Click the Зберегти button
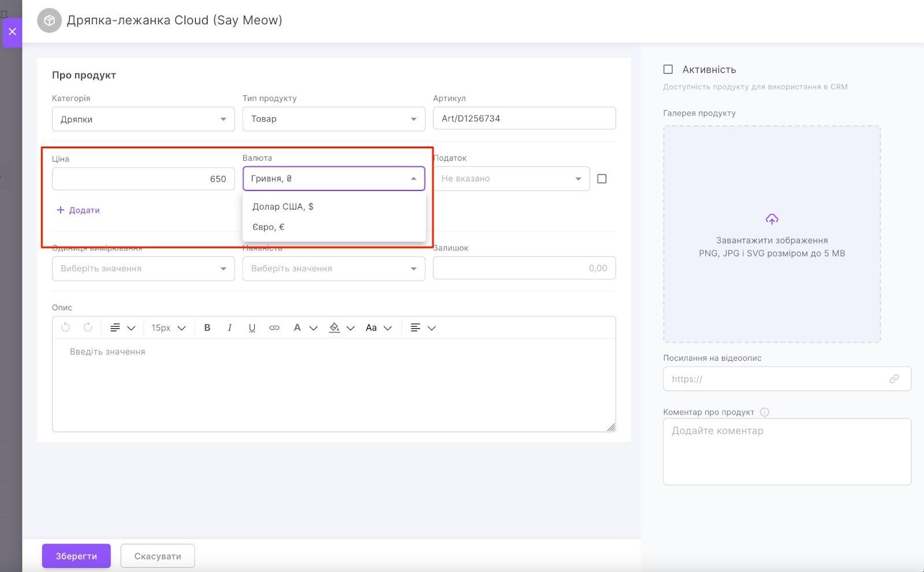924x572 pixels. [x=76, y=556]
